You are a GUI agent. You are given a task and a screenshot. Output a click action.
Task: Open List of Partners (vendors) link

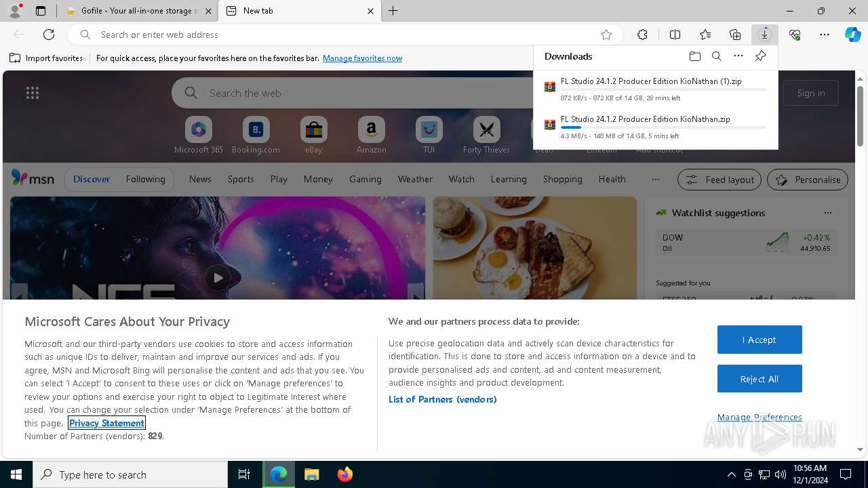point(443,399)
